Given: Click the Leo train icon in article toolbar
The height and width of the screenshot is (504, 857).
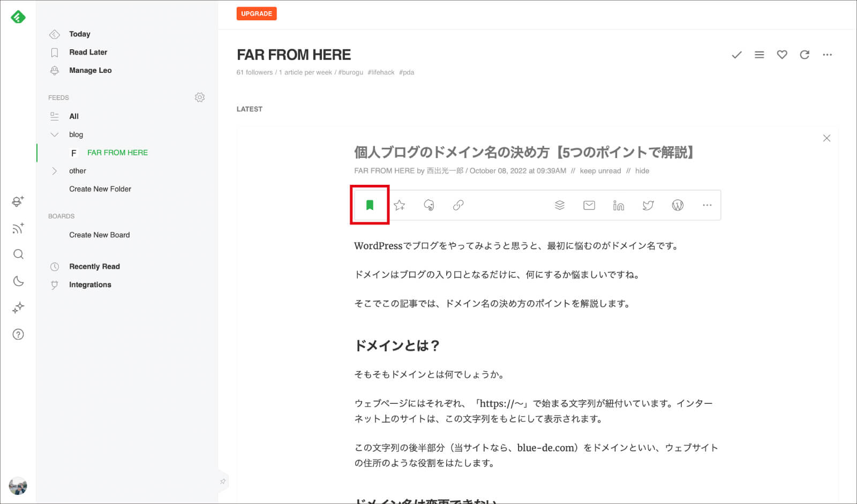Looking at the screenshot, I should pyautogui.click(x=428, y=205).
